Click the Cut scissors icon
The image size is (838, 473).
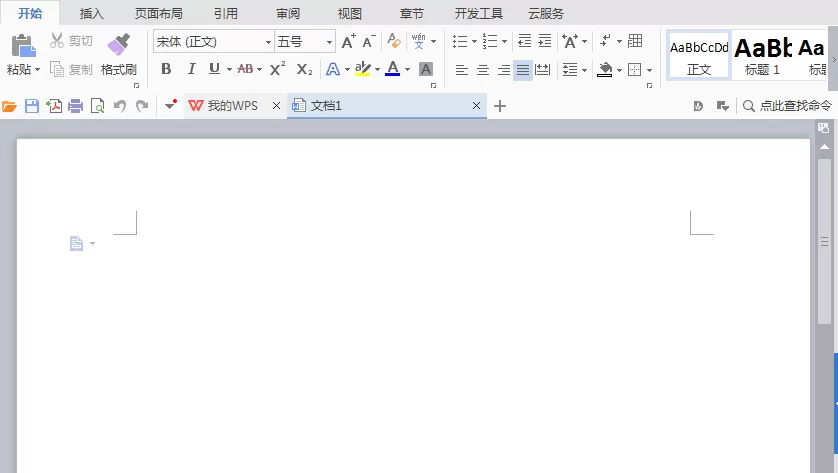[x=57, y=40]
